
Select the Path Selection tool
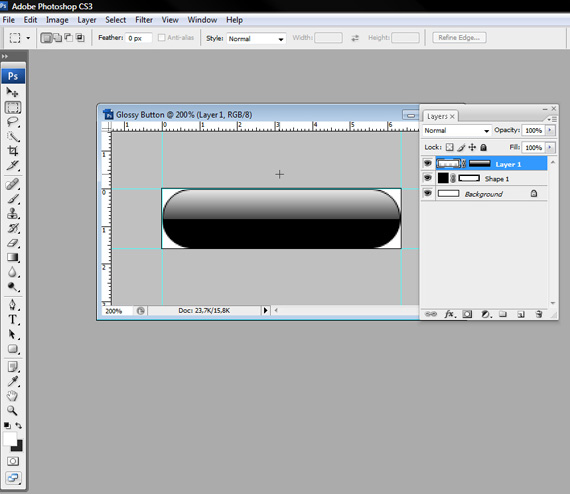(x=12, y=334)
